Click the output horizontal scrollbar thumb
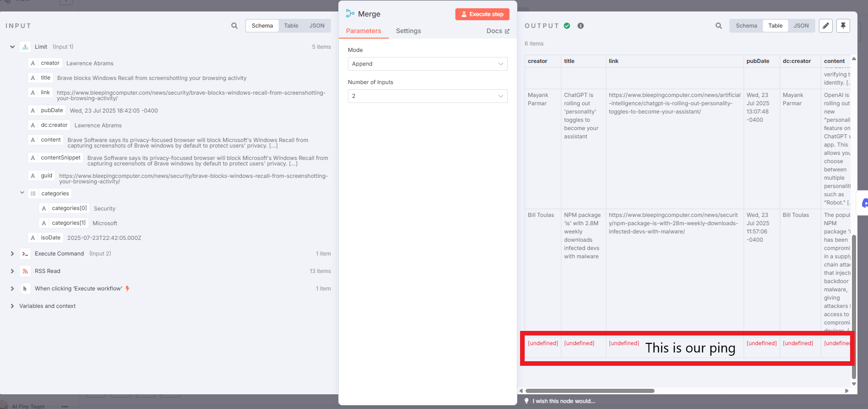 pyautogui.click(x=590, y=391)
